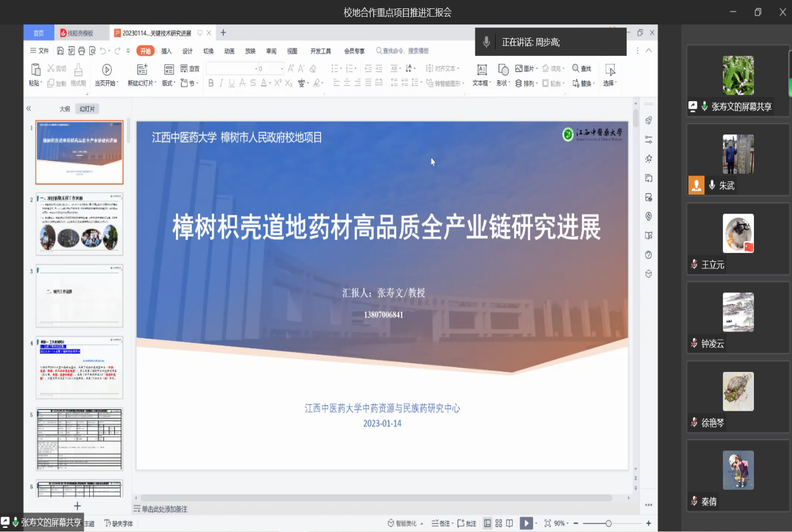Open the Select (选择) dropdown
Viewport: 792px width, 532px height.
point(611,83)
